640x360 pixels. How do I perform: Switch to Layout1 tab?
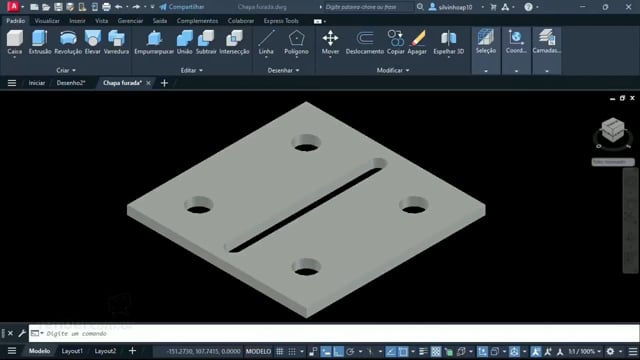tap(72, 351)
